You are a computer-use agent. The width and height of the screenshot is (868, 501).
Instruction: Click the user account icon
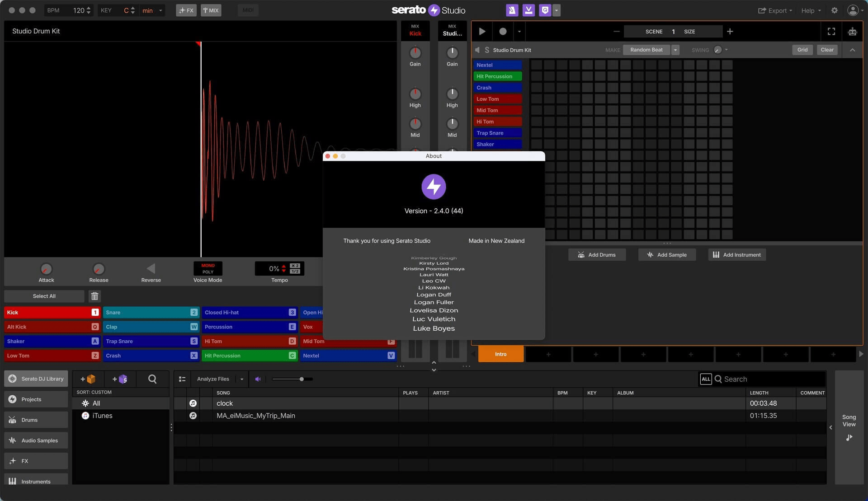pos(854,10)
